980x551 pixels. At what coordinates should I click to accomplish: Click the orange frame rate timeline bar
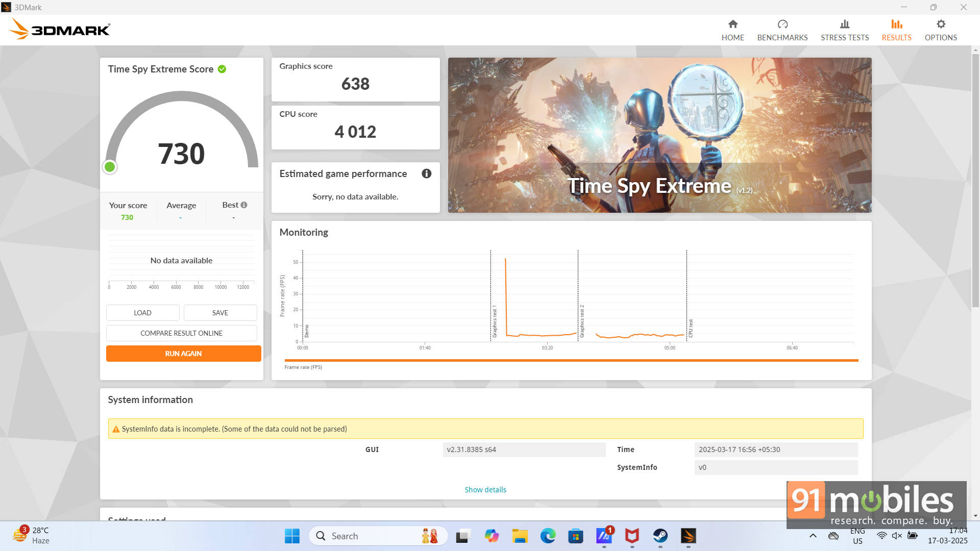click(571, 360)
